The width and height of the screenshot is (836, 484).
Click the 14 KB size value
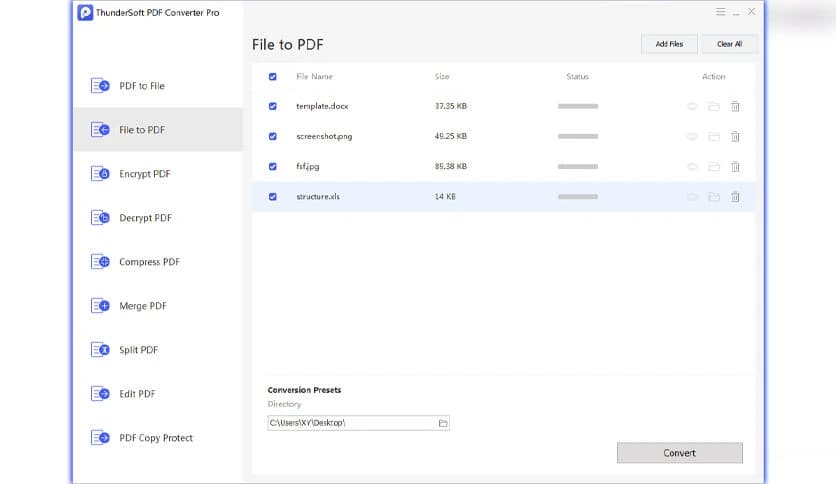[445, 197]
